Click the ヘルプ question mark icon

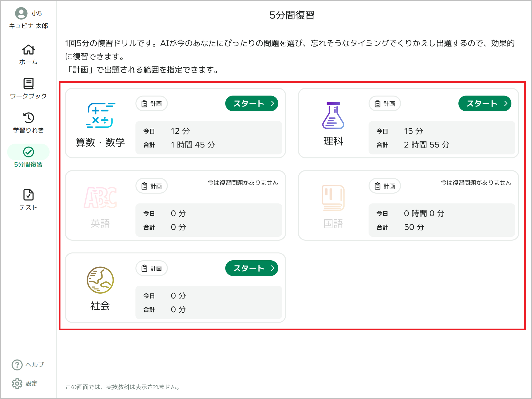tap(17, 365)
